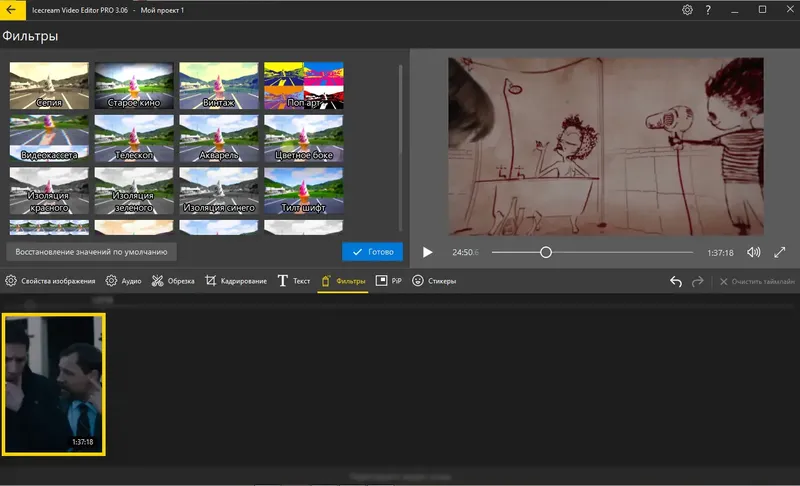The width and height of the screenshot is (800, 486).
Task: Apply the Сепия filter
Action: (x=49, y=85)
